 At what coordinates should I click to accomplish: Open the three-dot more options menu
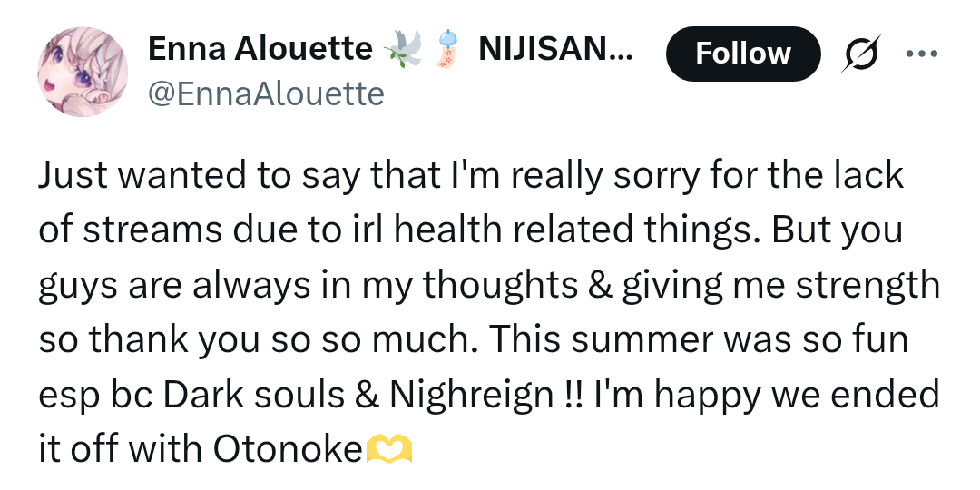tap(921, 54)
